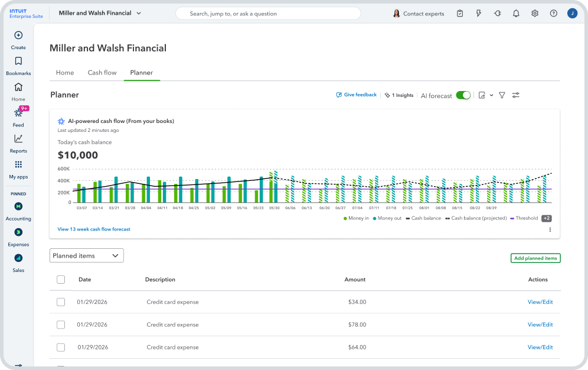Click the filter funnel icon in Planner
Image resolution: width=588 pixels, height=370 pixels.
pos(502,95)
